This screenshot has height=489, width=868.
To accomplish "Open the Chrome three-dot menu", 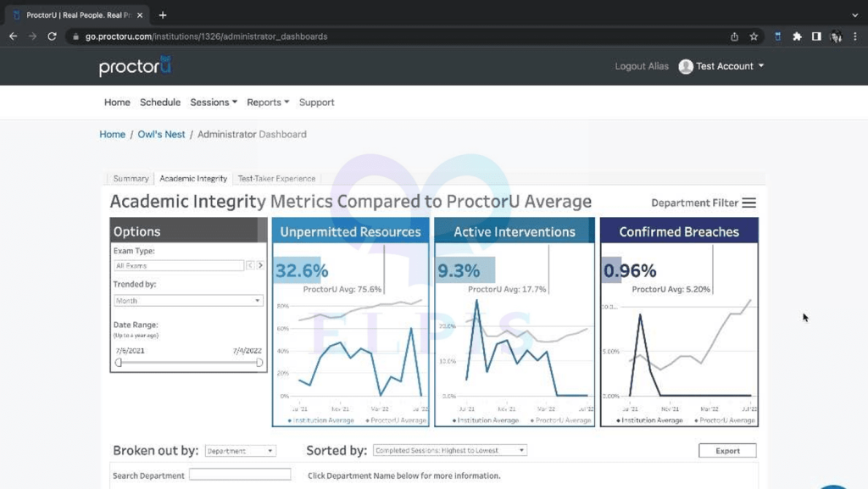I will 855,36.
